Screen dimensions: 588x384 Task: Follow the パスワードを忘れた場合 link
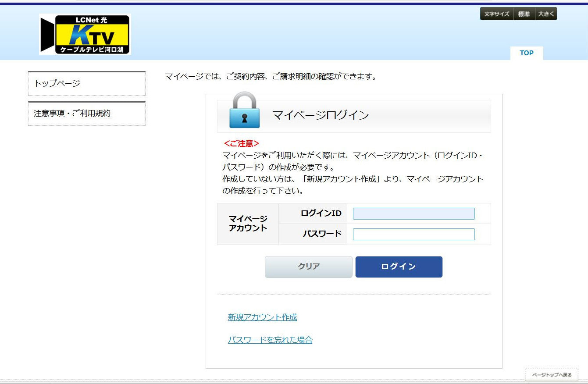270,340
